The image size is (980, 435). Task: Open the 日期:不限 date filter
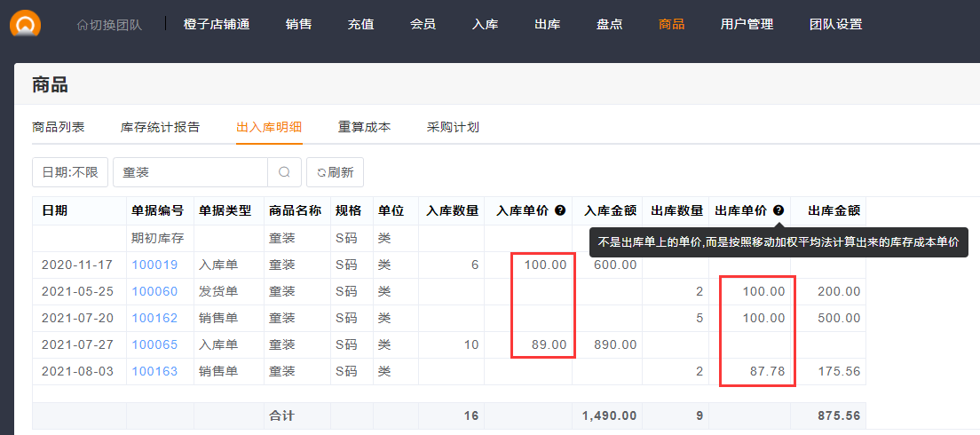[x=70, y=172]
